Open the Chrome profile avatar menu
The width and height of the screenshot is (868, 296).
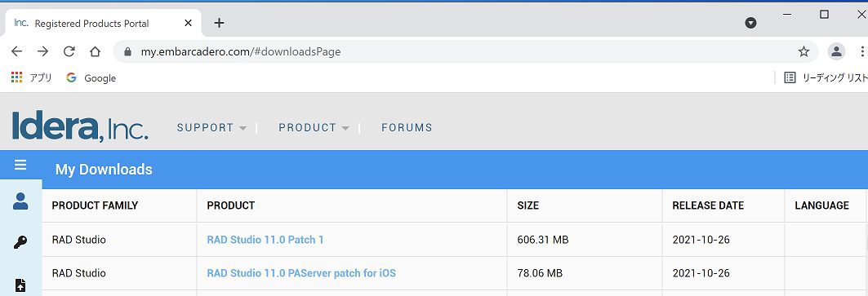click(x=836, y=51)
